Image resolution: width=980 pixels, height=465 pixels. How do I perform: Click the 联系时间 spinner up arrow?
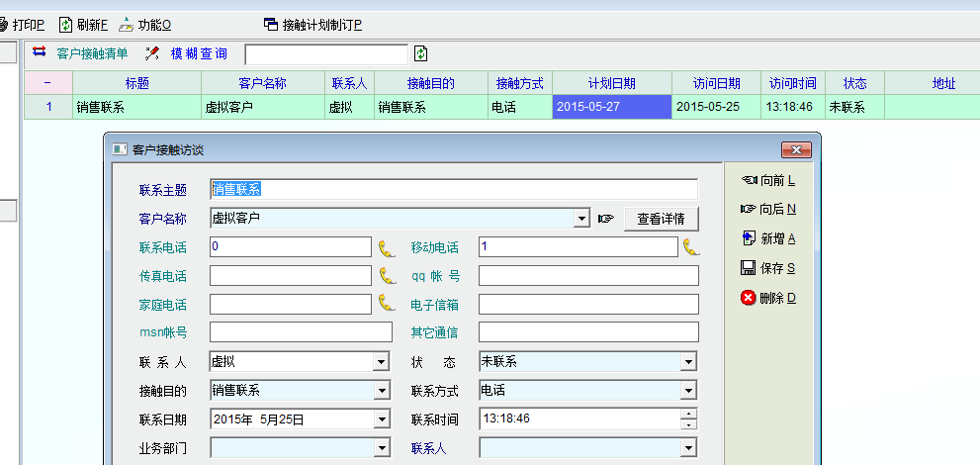coord(689,414)
